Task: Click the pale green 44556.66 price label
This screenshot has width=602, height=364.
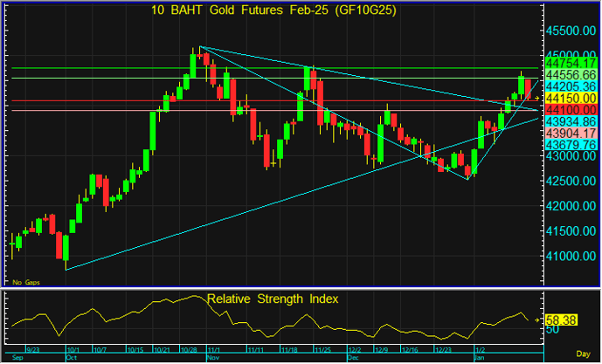Action: 570,76
